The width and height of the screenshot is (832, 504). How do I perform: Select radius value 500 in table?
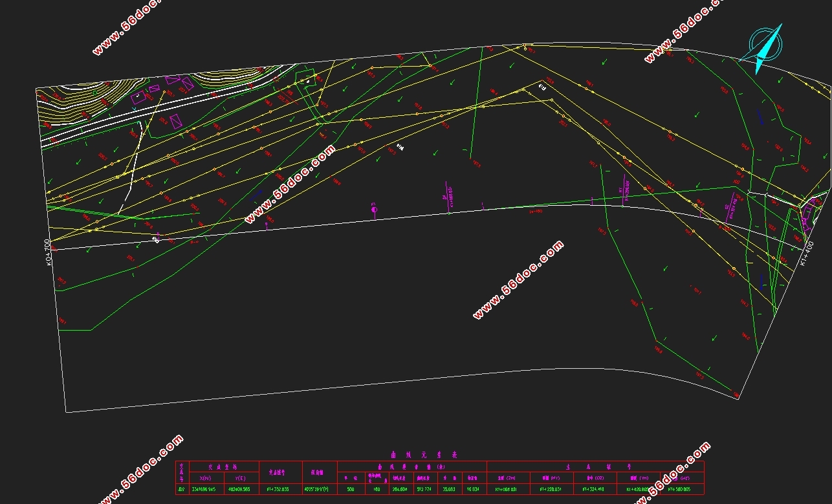click(351, 490)
